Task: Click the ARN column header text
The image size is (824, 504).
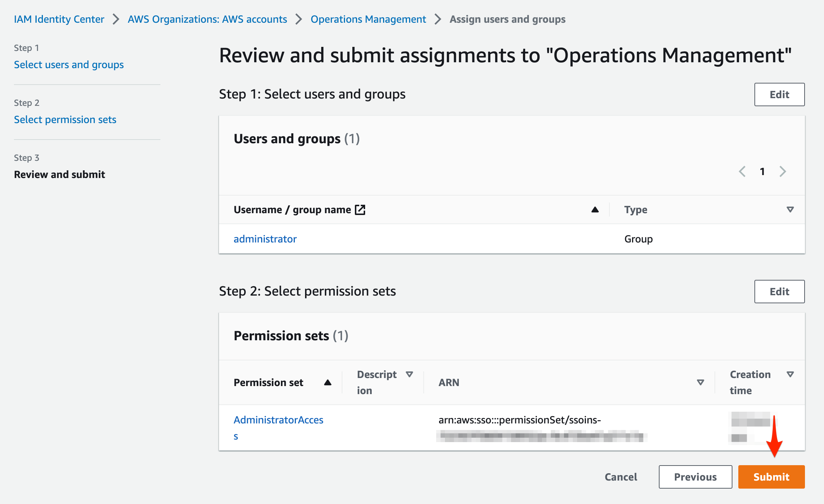Action: [x=449, y=382]
